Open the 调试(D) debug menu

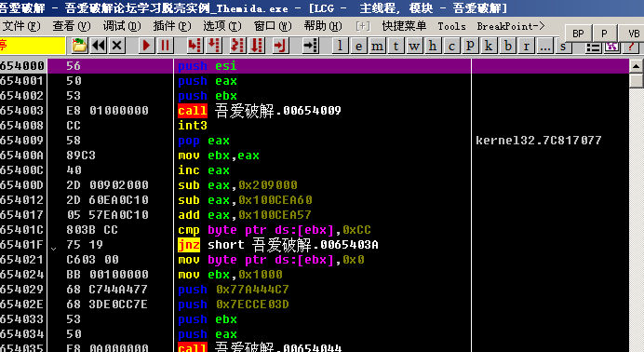click(122, 26)
